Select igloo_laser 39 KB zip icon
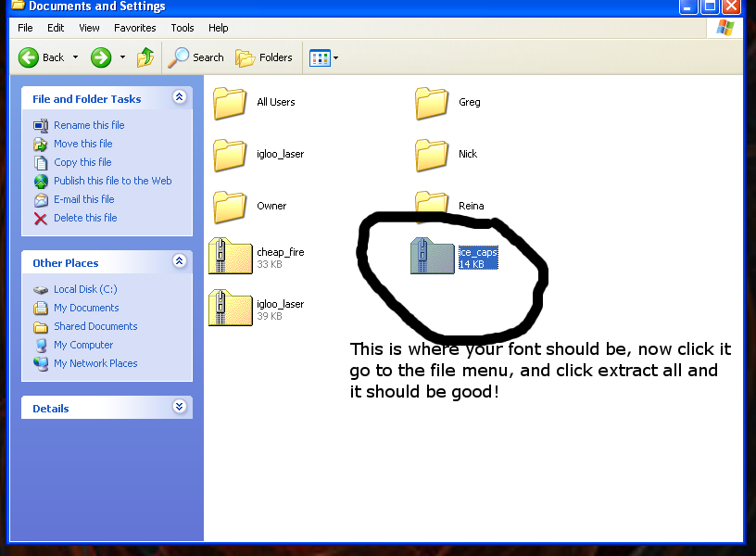The height and width of the screenshot is (556, 756). 231,309
